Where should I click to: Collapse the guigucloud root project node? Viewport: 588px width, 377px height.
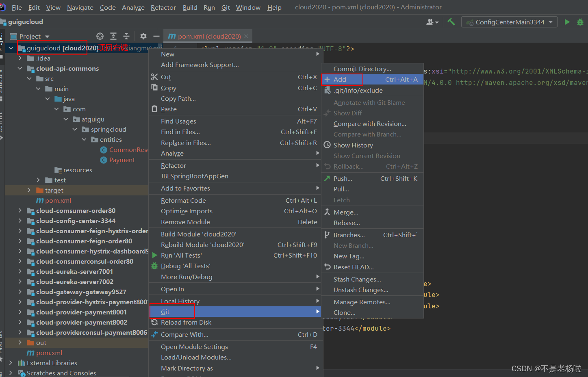(x=11, y=48)
